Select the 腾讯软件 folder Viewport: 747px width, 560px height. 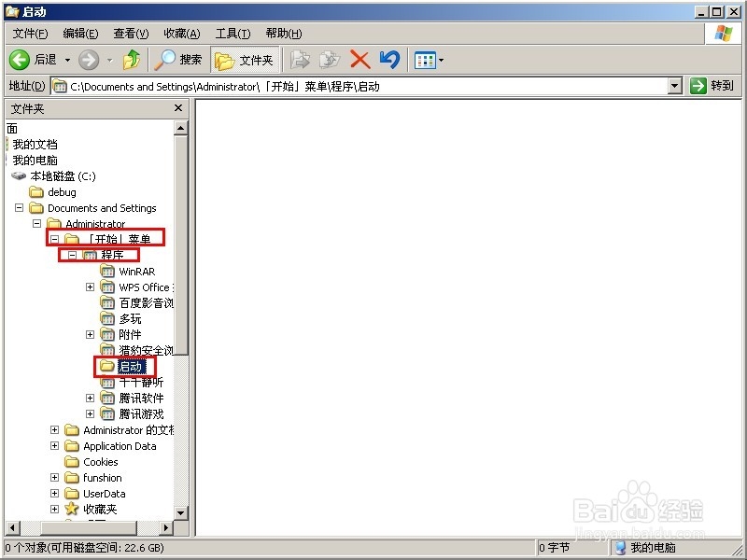click(x=141, y=399)
